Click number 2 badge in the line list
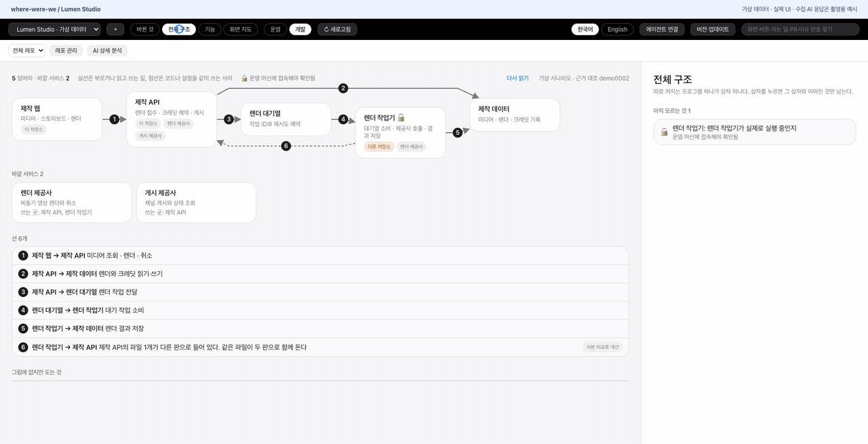 point(23,274)
